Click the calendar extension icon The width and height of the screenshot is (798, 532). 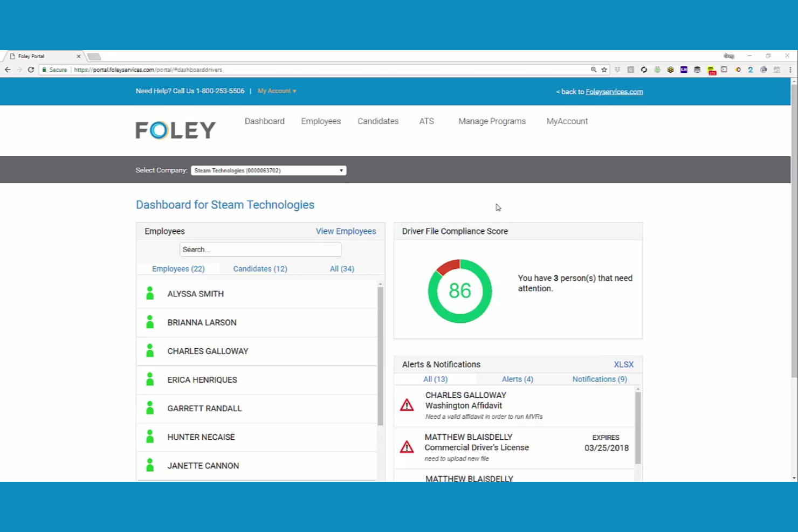pyautogui.click(x=777, y=70)
